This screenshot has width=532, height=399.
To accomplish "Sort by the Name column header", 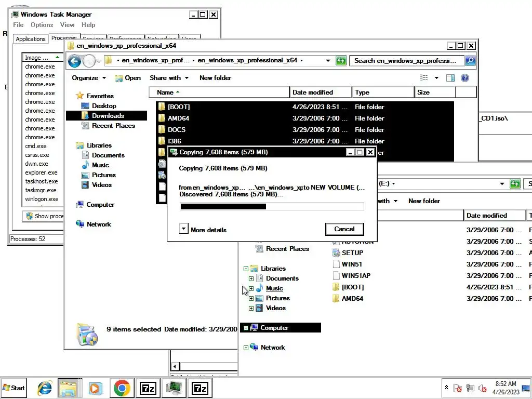I will tap(219, 92).
